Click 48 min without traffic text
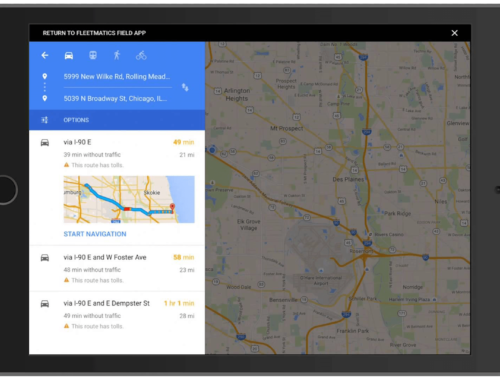500x380 pixels. point(92,270)
